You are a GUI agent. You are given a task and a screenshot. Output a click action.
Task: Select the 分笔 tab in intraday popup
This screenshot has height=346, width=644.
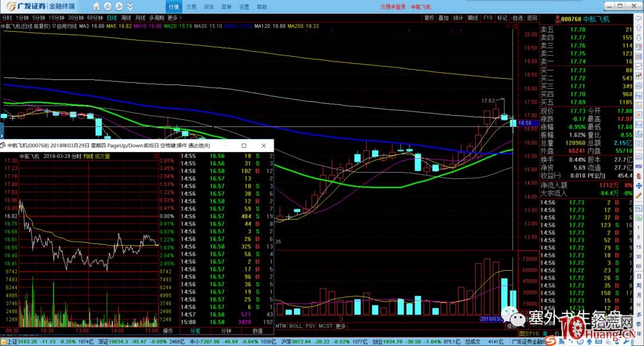[195, 331]
